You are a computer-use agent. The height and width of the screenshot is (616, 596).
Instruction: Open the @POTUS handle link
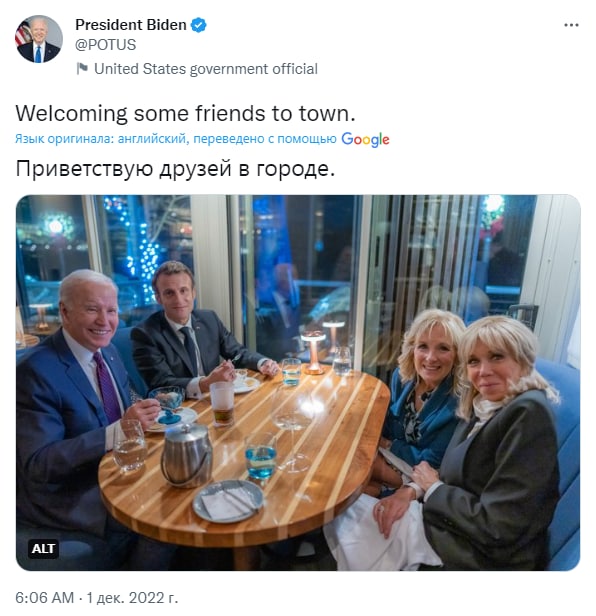[x=105, y=45]
